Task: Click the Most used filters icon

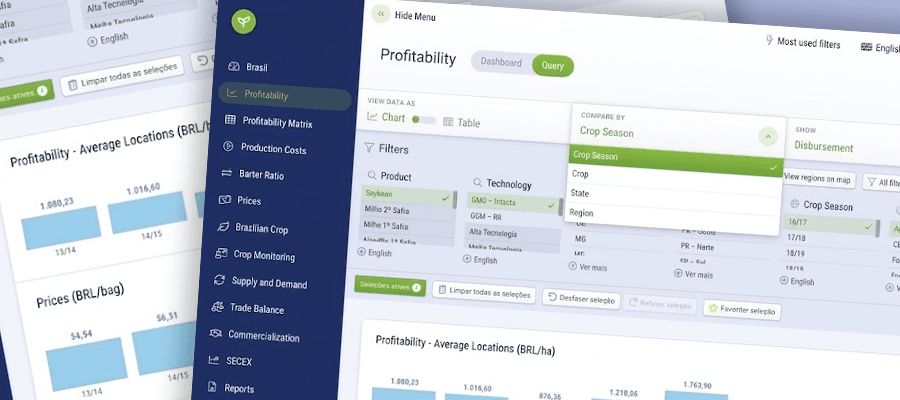Action: pyautogui.click(x=770, y=40)
